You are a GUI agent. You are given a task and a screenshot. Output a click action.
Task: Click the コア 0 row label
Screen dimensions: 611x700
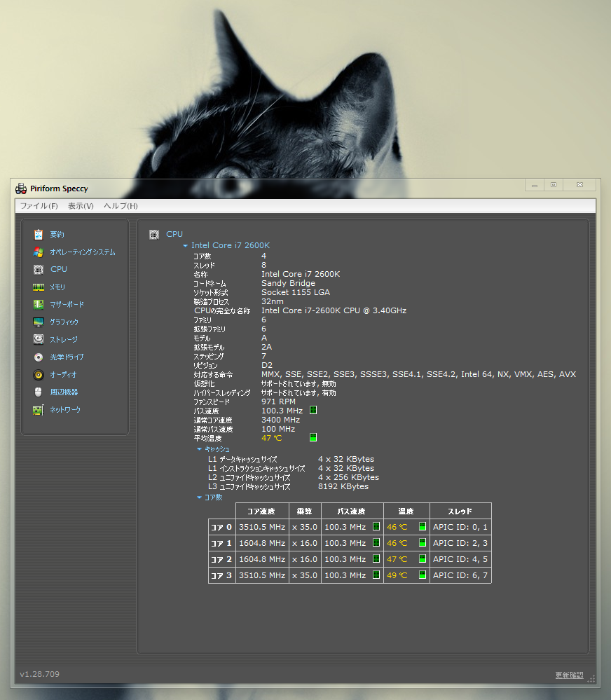coord(222,527)
